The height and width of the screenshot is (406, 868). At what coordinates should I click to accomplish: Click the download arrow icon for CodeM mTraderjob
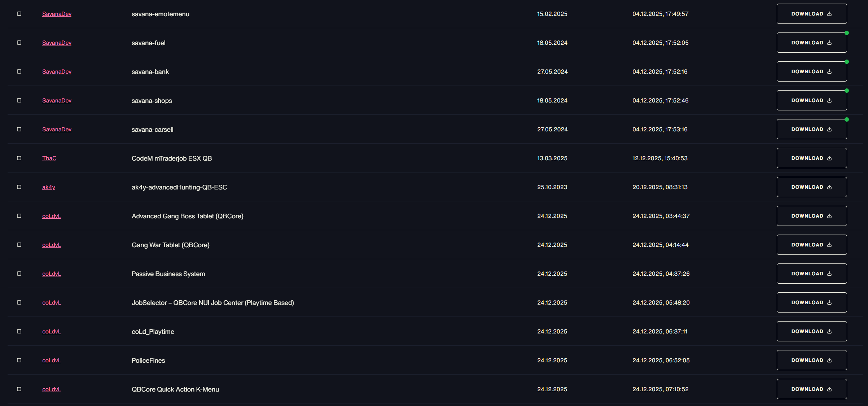pyautogui.click(x=829, y=158)
